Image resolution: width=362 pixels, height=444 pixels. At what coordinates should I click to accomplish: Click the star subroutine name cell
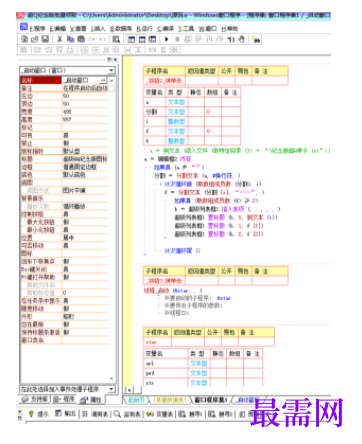pyautogui.click(x=158, y=342)
